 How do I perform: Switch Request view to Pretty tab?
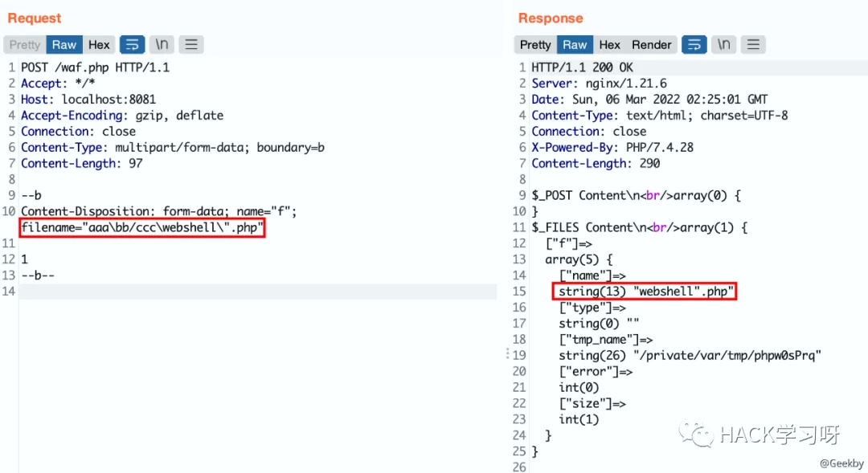25,45
